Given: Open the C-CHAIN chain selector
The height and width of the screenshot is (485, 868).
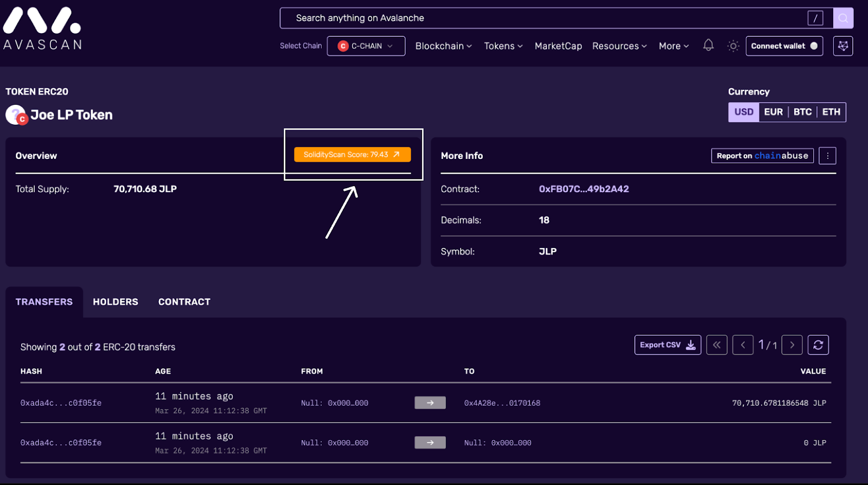Looking at the screenshot, I should [x=366, y=46].
